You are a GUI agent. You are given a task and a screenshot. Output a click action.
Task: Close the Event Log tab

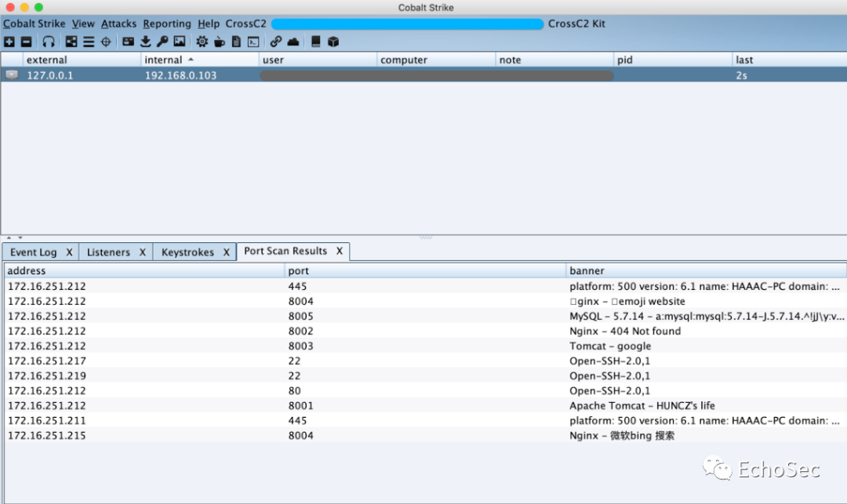pos(69,252)
